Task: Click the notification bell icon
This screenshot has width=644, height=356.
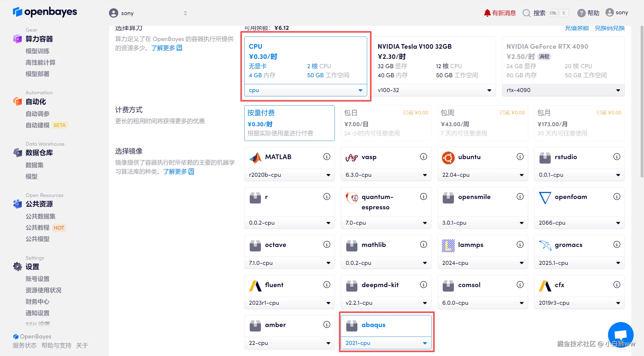Action: tap(487, 13)
